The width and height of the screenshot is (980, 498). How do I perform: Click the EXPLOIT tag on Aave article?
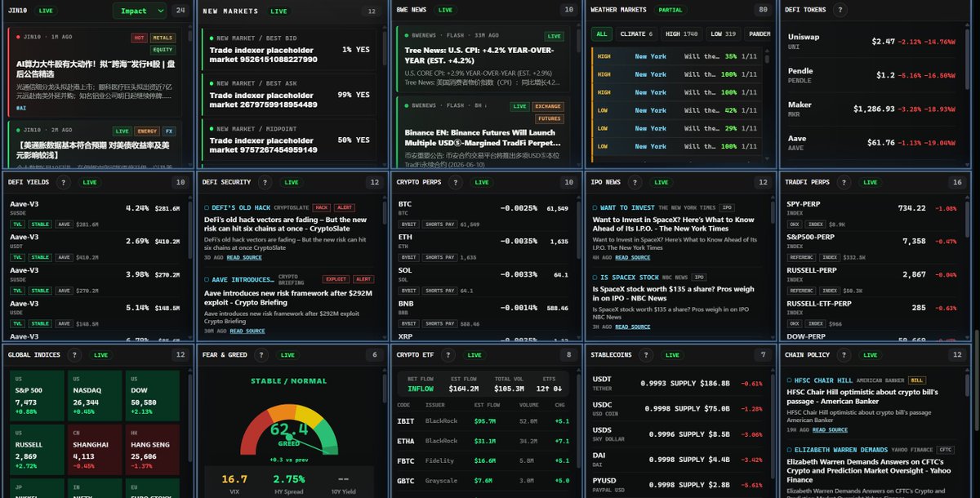click(x=336, y=279)
